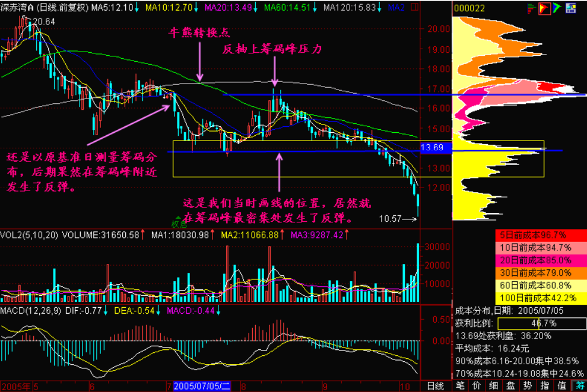Open the 指 indicator tab
Screen dimensions: 587x392
545,386
